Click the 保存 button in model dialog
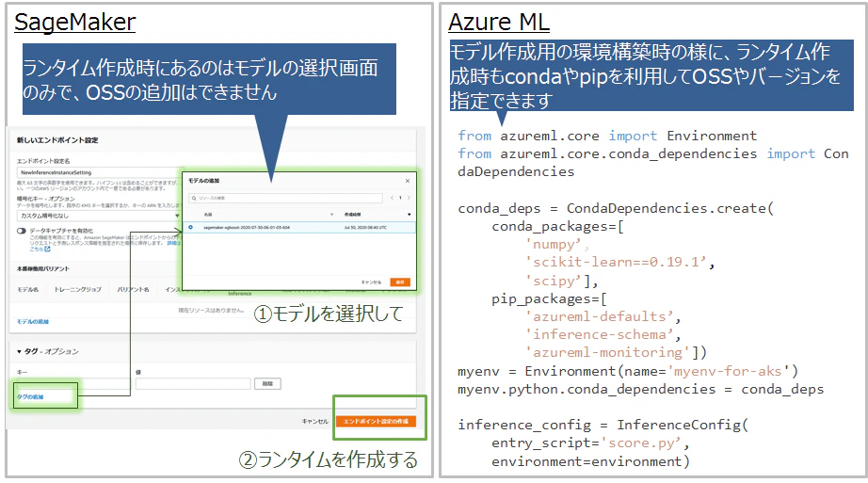Image resolution: width=868 pixels, height=483 pixels. (400, 282)
